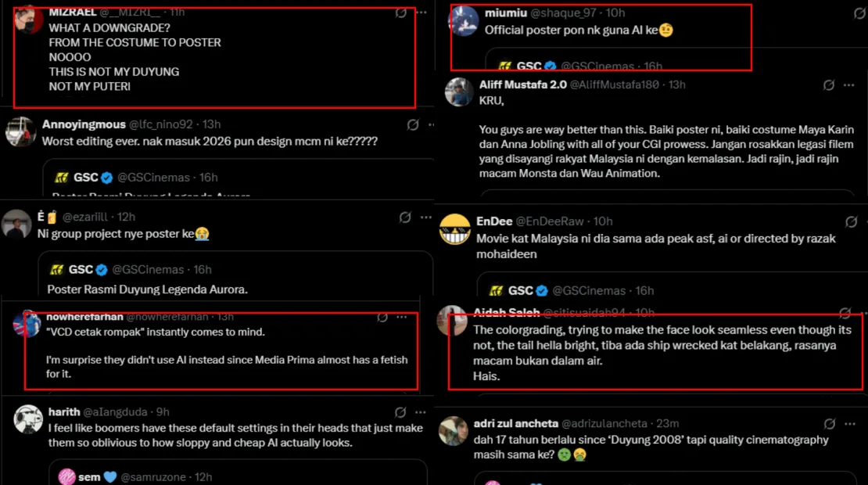The height and width of the screenshot is (485, 868).
Task: Open quoted GSC tweet "Poster Rasmi Duyung Legenda Aurora"
Action: tap(147, 289)
